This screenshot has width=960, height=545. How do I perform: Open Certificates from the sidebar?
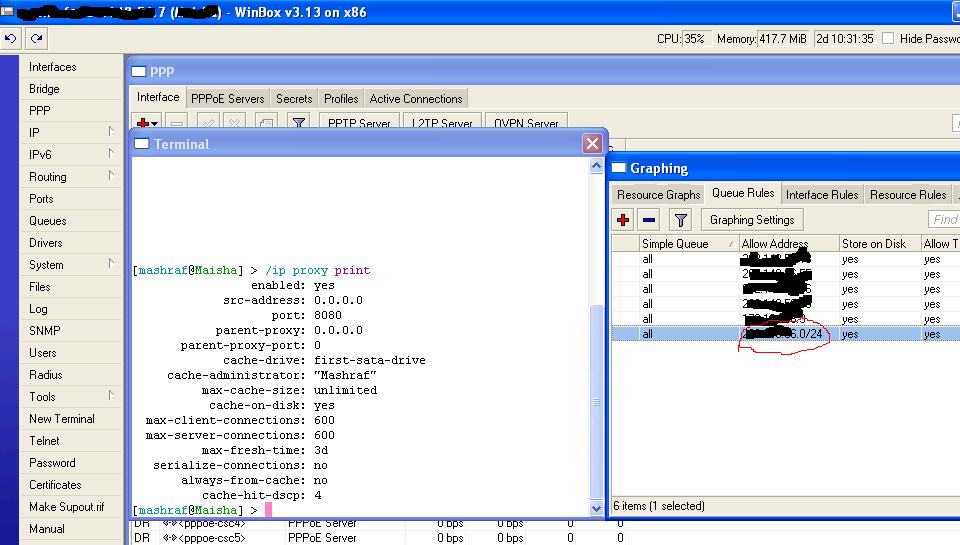(x=55, y=486)
